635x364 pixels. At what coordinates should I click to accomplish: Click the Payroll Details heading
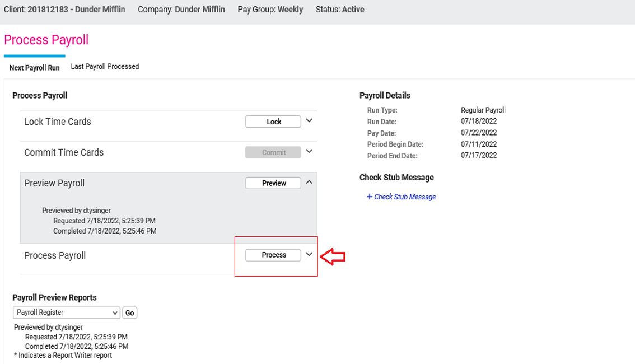(x=385, y=96)
